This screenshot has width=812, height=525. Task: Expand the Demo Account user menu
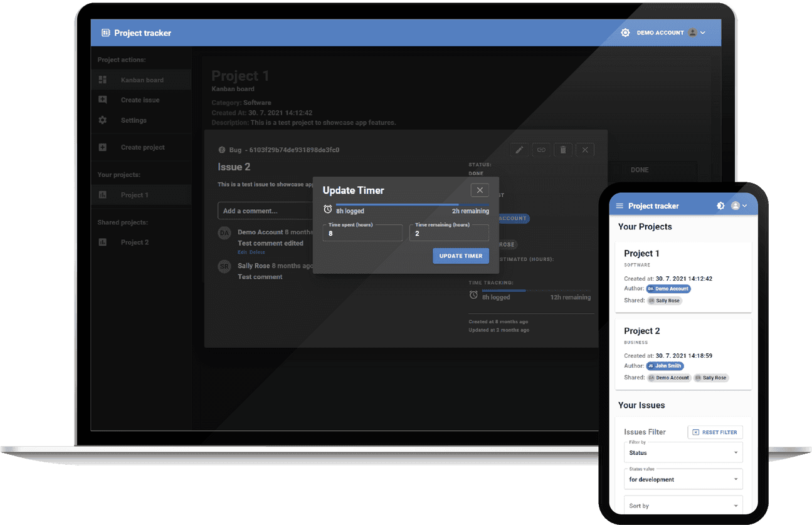coord(696,33)
